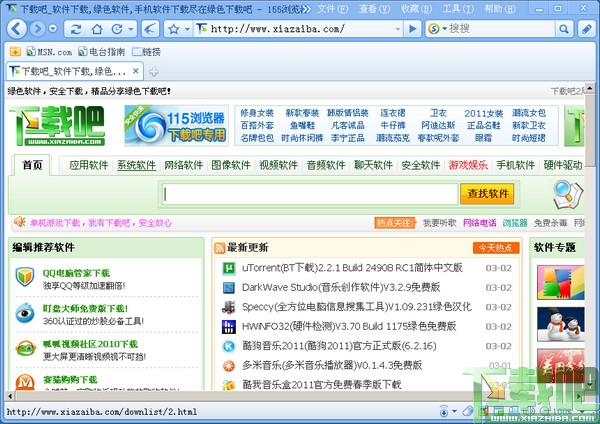This screenshot has width=600, height=424.
Task: Open the 链接 bookmarks folder
Action: 146,52
